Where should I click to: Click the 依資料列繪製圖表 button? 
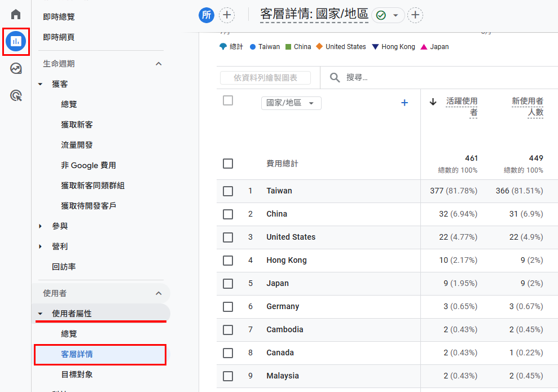[x=266, y=78]
